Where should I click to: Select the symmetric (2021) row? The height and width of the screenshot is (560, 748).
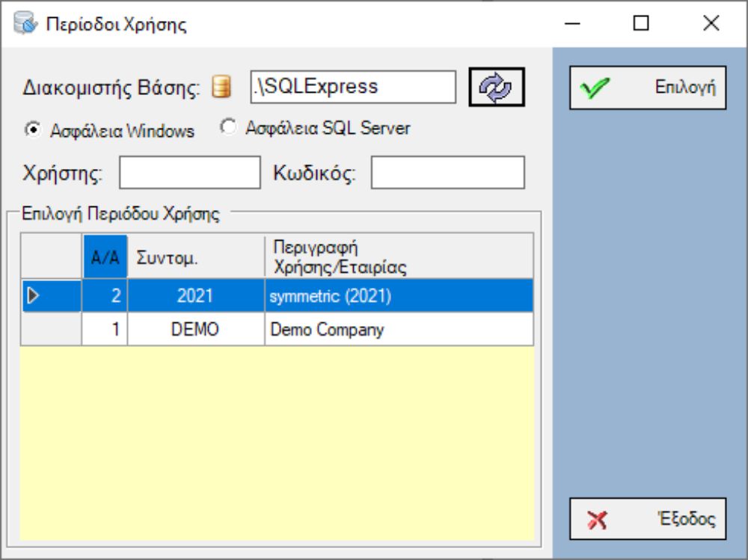pyautogui.click(x=398, y=296)
